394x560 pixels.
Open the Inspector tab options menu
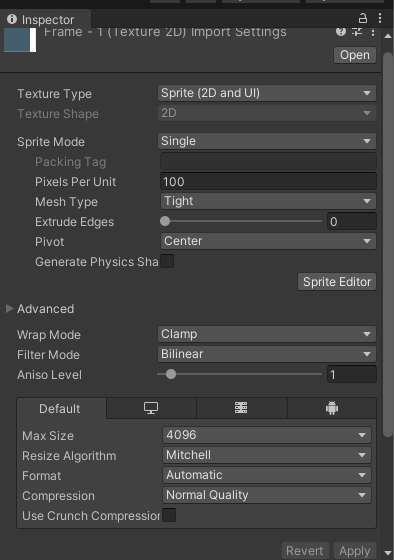(x=380, y=18)
